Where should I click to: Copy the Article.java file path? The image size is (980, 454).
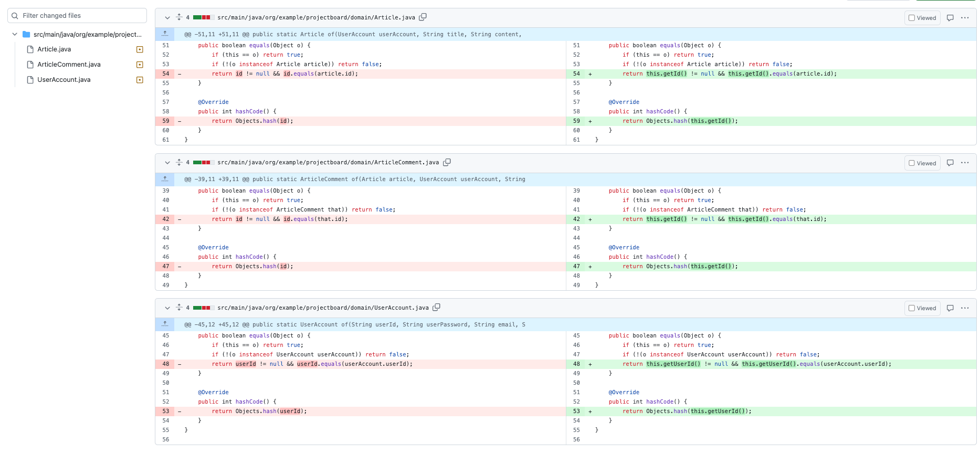pos(423,17)
